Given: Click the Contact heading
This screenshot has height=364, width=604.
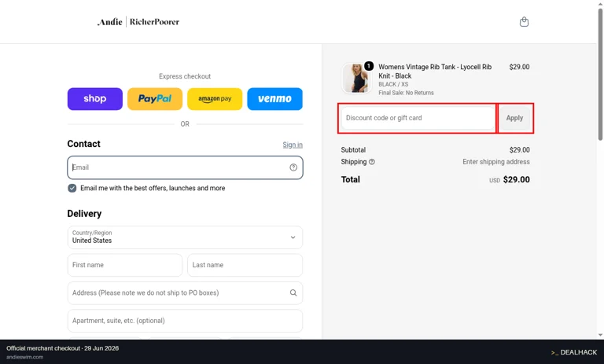Looking at the screenshot, I should pos(83,144).
